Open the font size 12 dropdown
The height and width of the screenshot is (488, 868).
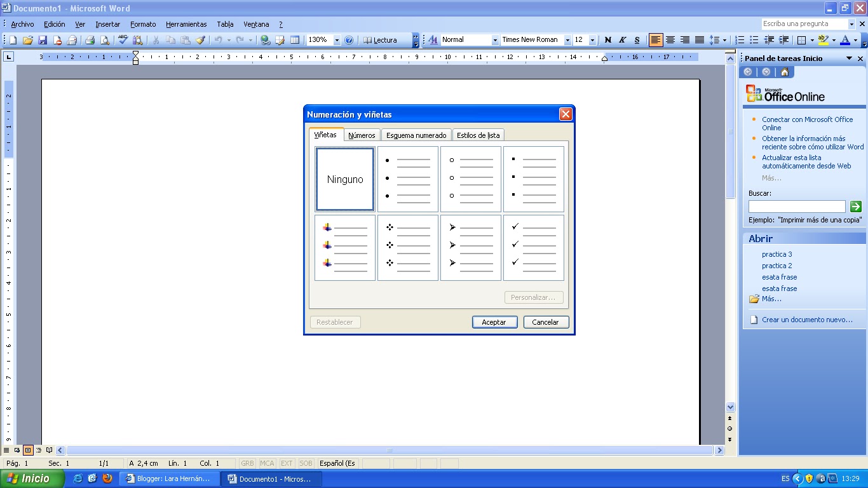click(x=592, y=40)
